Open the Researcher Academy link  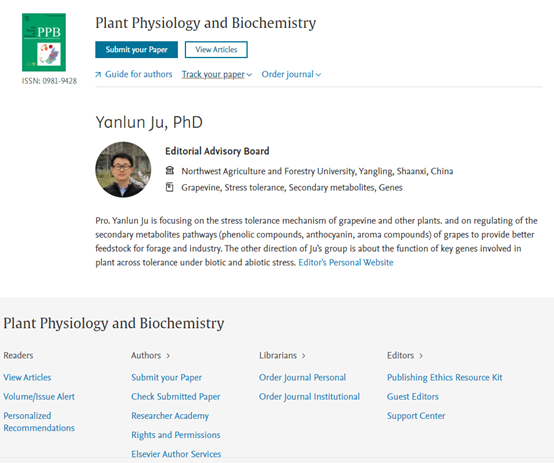click(x=170, y=416)
